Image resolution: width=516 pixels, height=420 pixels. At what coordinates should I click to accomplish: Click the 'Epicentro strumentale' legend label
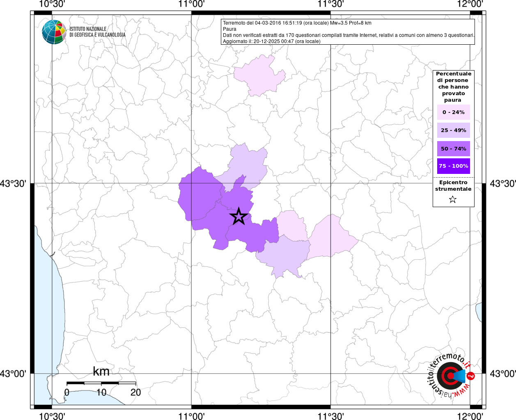tap(453, 186)
